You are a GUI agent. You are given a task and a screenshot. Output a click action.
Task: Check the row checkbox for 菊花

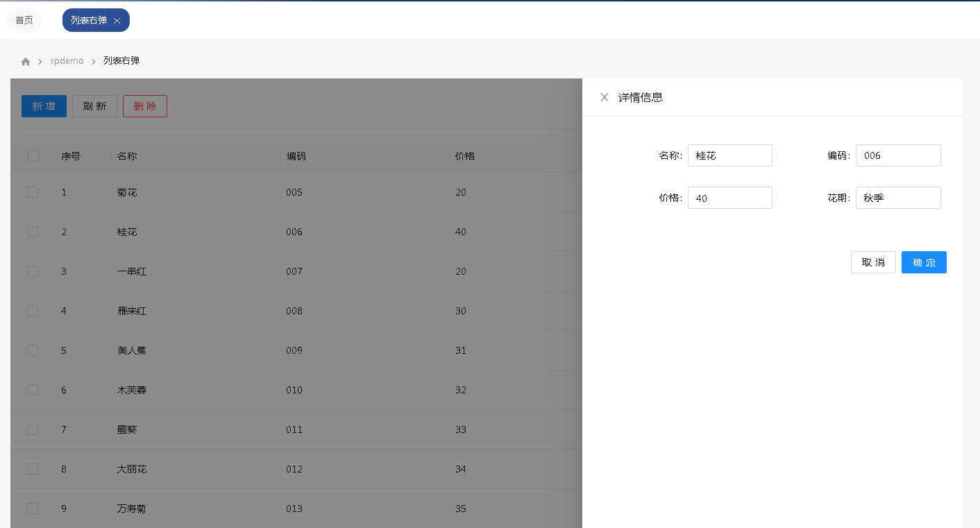tap(33, 192)
